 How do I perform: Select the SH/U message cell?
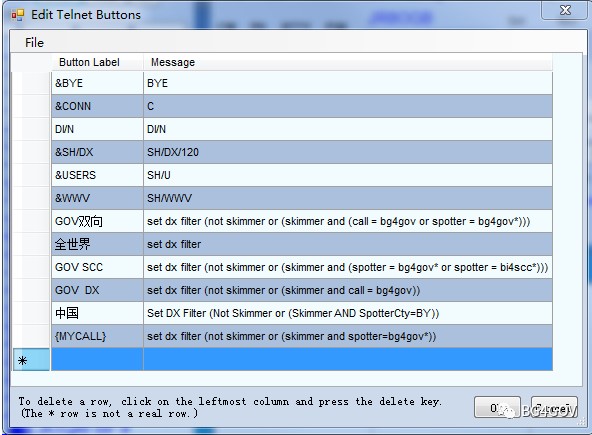click(x=348, y=175)
